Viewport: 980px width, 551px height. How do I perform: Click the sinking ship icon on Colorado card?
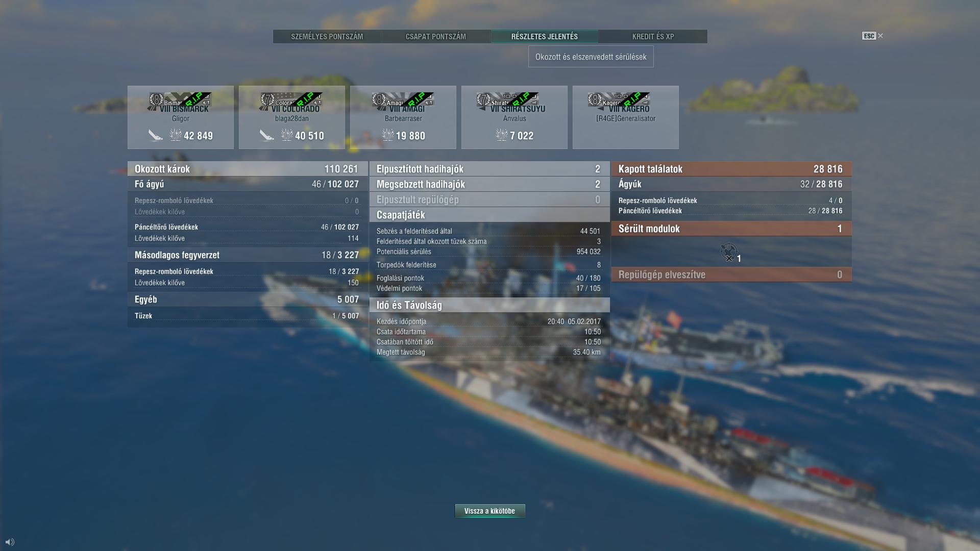pyautogui.click(x=267, y=135)
